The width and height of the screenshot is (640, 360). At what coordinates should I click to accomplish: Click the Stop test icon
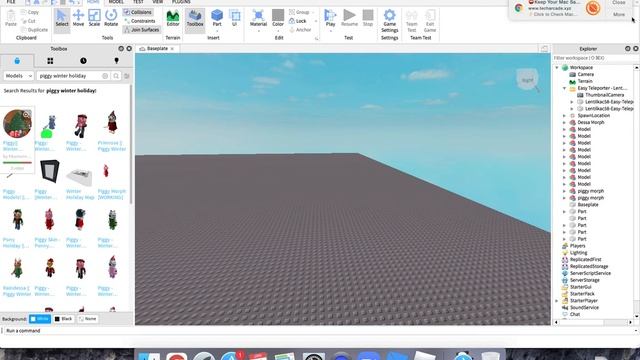tap(368, 16)
